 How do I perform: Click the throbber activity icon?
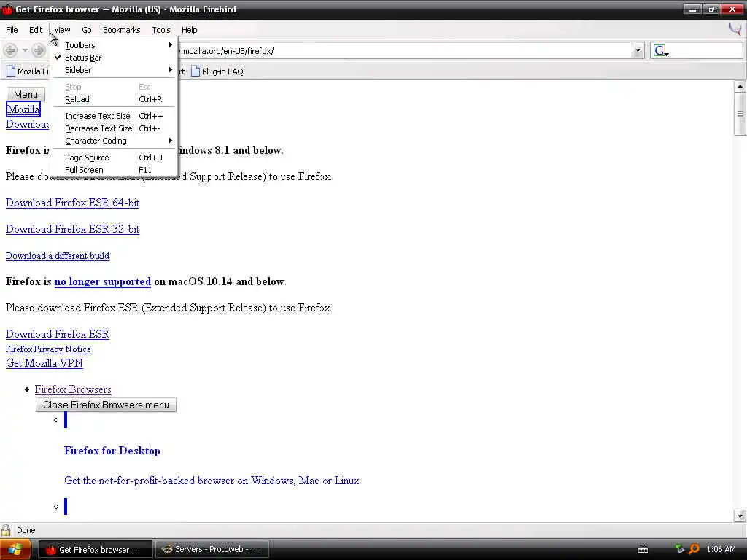click(x=735, y=29)
